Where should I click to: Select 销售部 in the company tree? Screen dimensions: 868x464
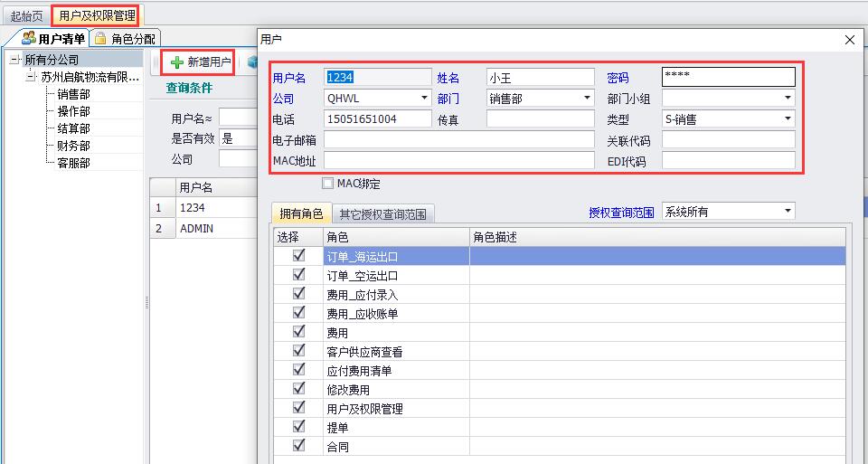pos(73,94)
